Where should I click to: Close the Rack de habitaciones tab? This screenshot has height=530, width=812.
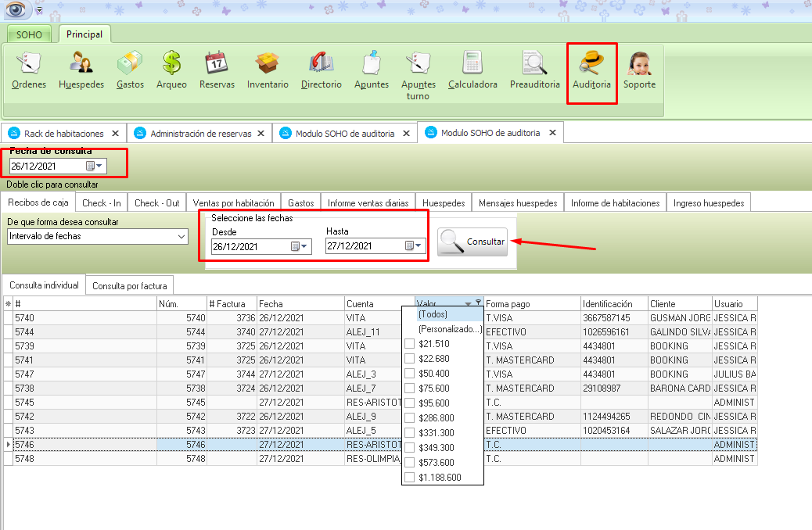[115, 134]
